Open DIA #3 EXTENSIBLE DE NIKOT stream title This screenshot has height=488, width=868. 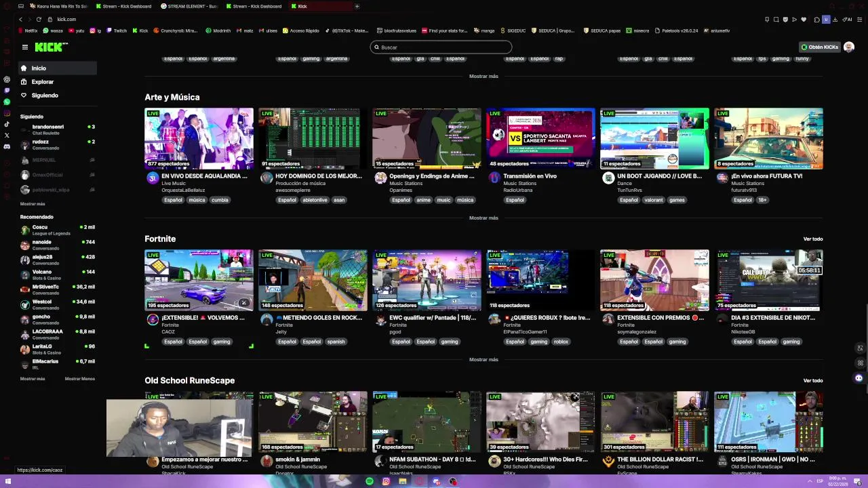[x=772, y=317]
